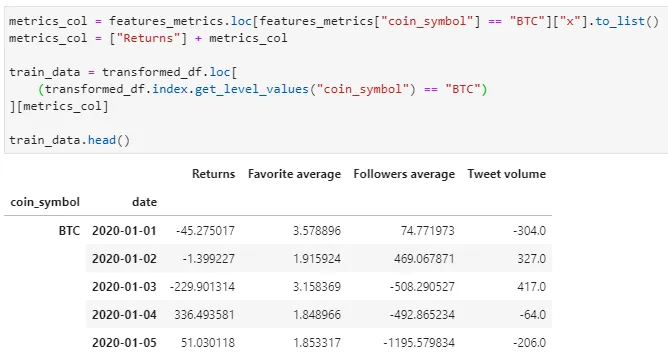Viewport: 668px width, 362px height.
Task: Click the "Returns" string in code cell
Action: pos(148,38)
